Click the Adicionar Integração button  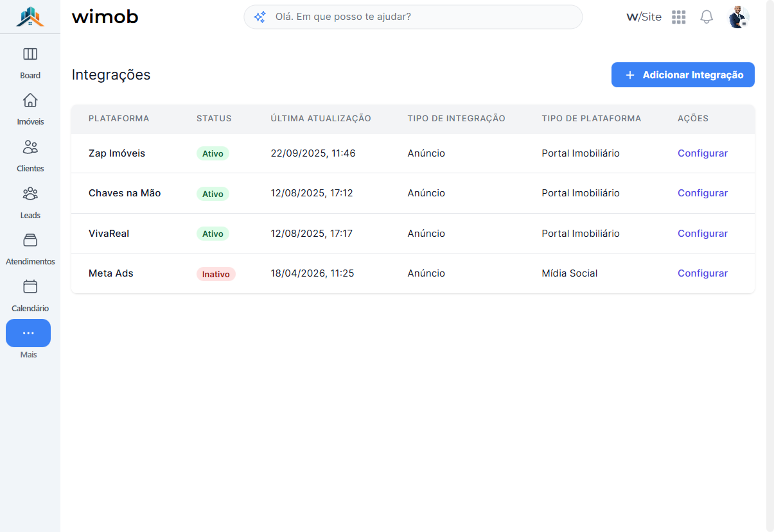pyautogui.click(x=683, y=75)
